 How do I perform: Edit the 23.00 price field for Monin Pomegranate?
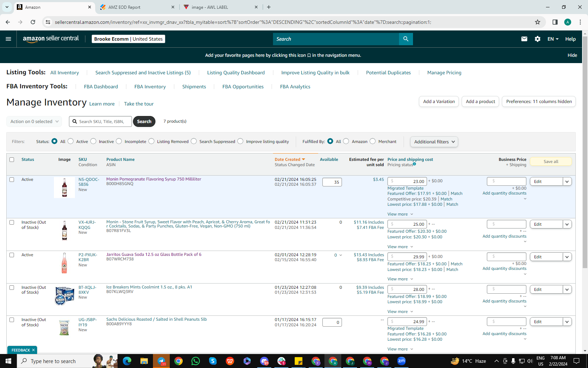pyautogui.click(x=407, y=182)
